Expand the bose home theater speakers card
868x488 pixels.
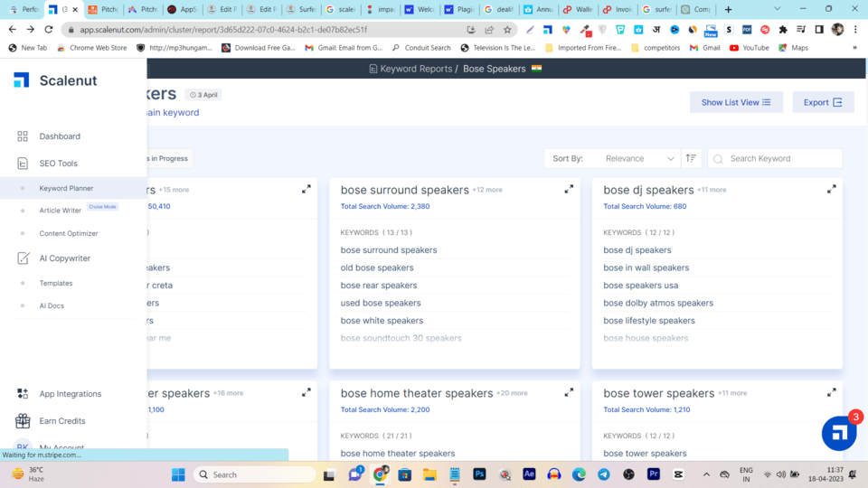coord(569,393)
